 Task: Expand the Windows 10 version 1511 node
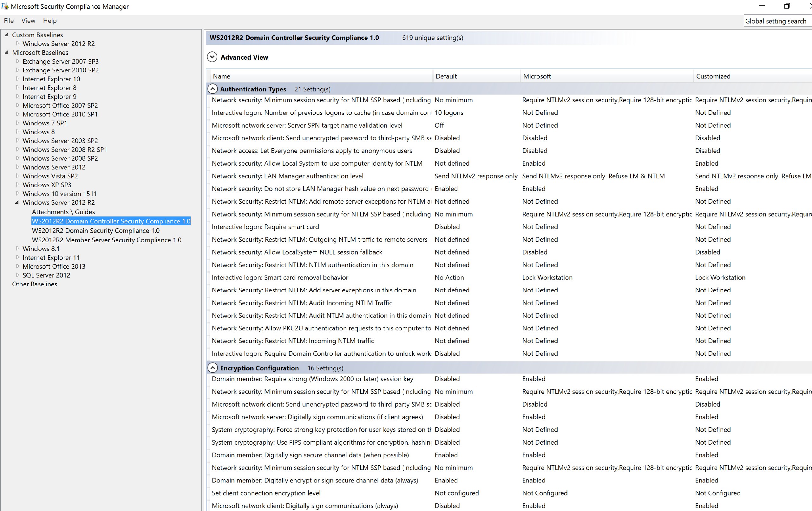17,193
